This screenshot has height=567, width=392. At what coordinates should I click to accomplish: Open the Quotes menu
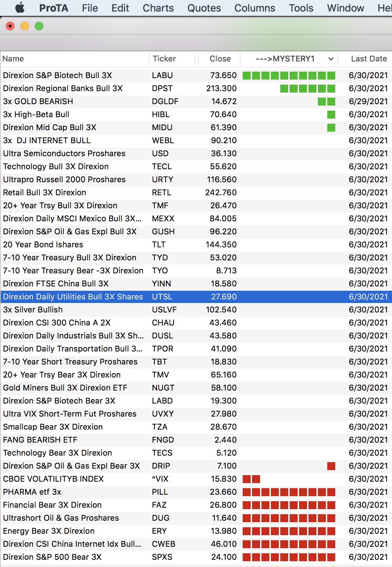coord(204,8)
